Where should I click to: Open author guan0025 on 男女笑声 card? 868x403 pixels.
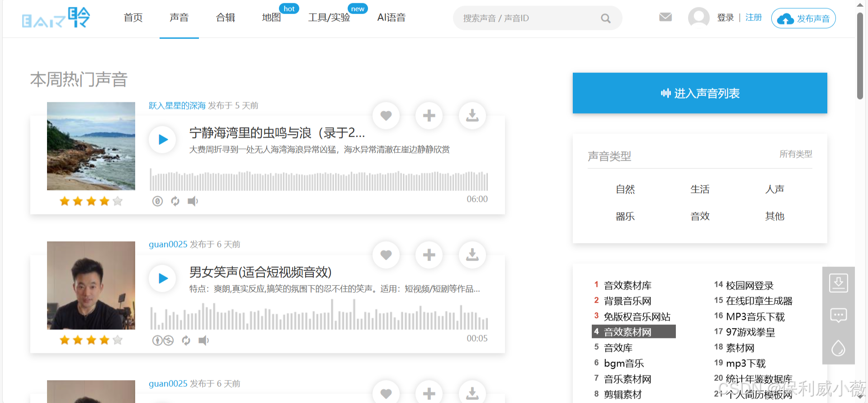click(x=168, y=245)
